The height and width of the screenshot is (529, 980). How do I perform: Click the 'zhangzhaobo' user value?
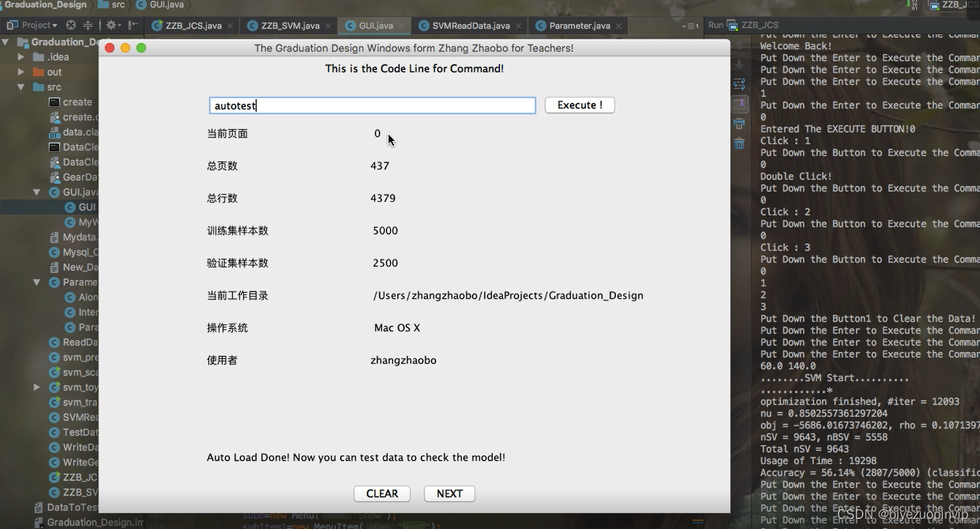click(x=403, y=360)
